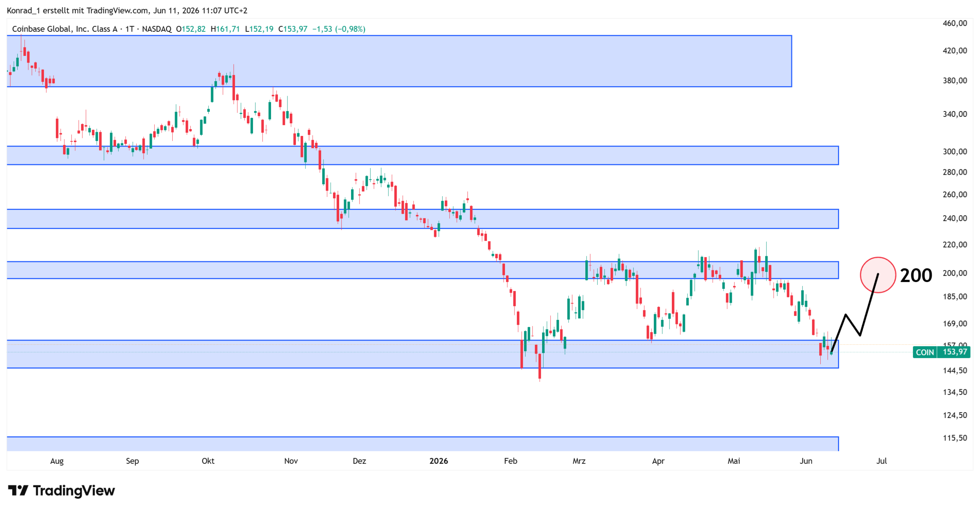Screen dimensions: 980x511
Task: Click the 460,00 price scale label
Action: point(955,23)
